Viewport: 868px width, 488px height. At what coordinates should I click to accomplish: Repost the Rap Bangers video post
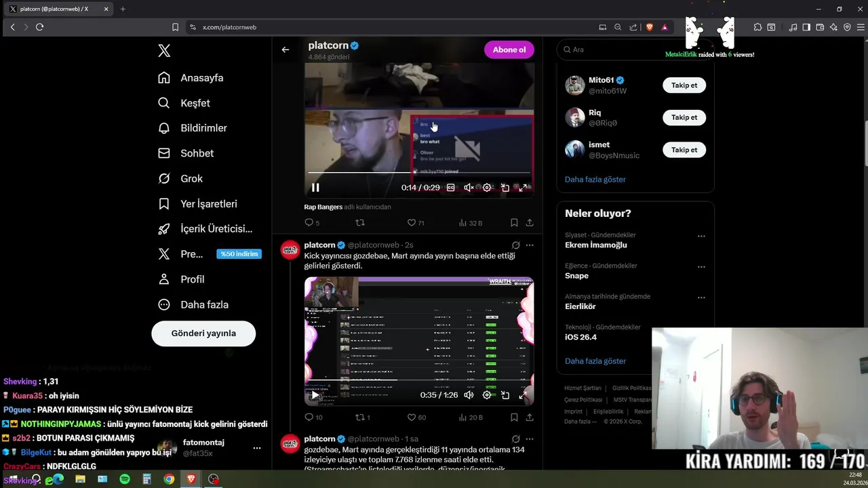pyautogui.click(x=360, y=222)
